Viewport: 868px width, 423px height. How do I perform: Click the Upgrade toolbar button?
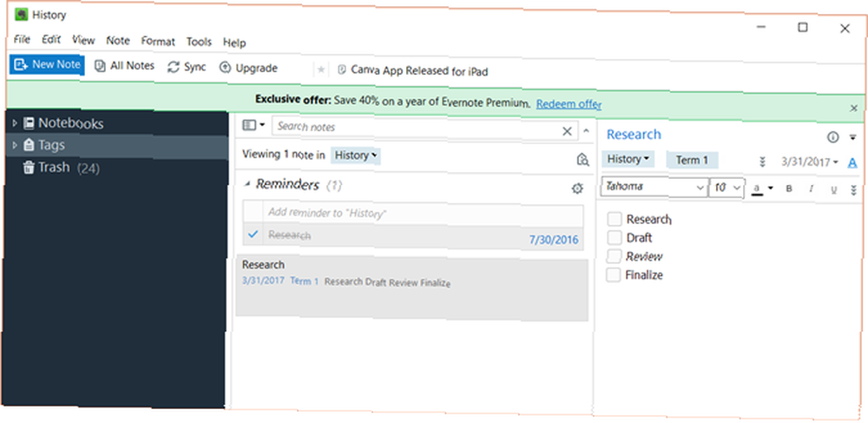[248, 68]
